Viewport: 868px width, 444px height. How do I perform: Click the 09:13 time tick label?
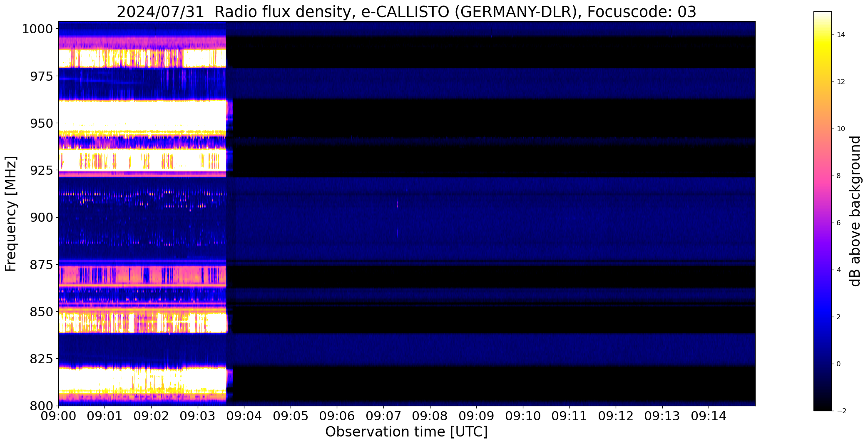662,416
